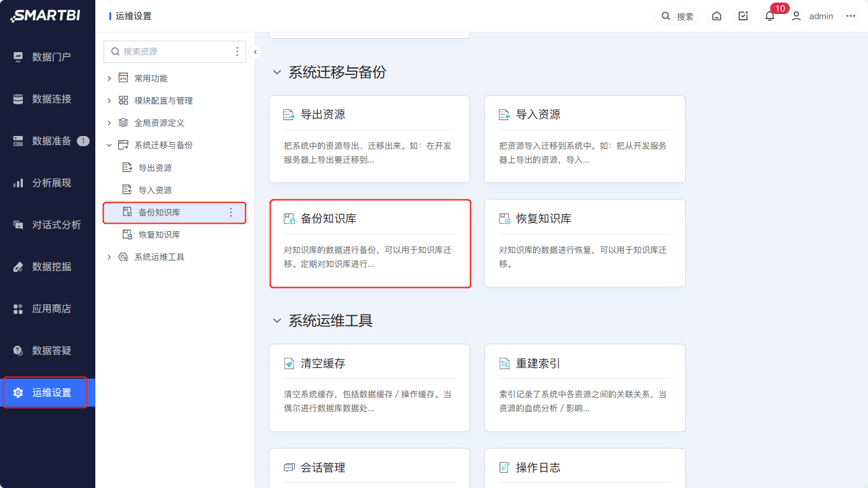Open the 数据门户 sidebar icon
The image size is (868, 488).
(18, 57)
